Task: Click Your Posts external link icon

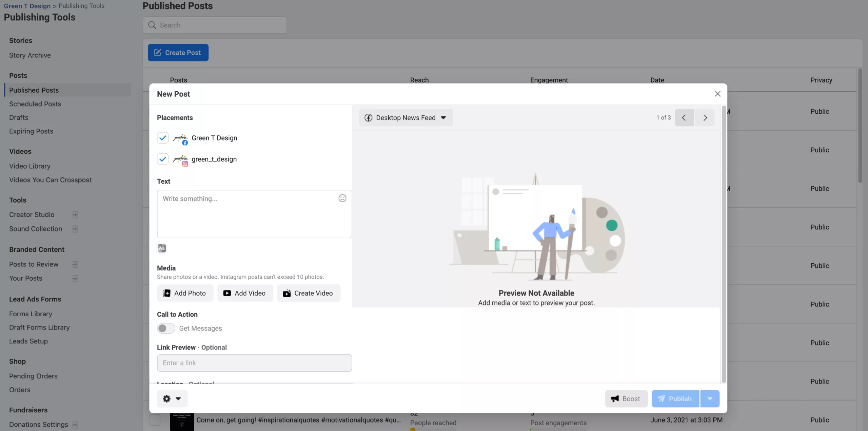Action: [x=75, y=278]
